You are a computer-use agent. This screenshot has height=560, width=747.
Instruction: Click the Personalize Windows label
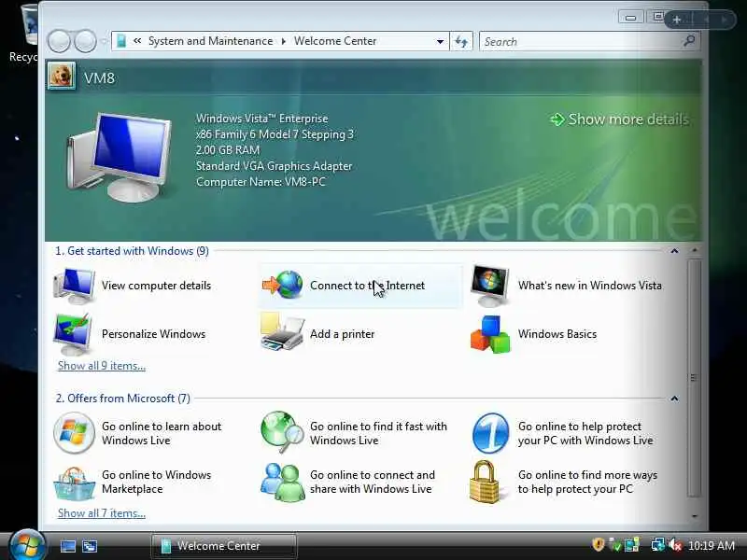coord(153,334)
